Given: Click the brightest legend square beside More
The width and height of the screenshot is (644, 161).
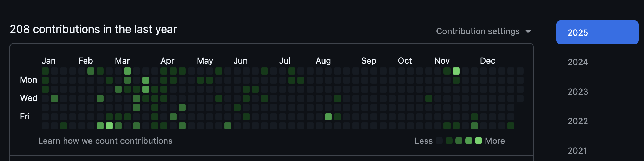Looking at the screenshot, I should (479, 141).
